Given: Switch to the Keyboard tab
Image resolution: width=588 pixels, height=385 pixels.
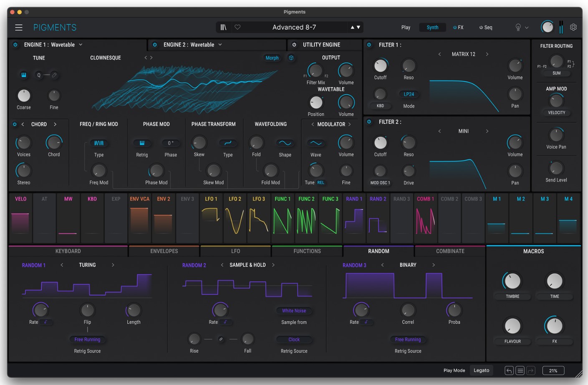Looking at the screenshot, I should tap(68, 251).
